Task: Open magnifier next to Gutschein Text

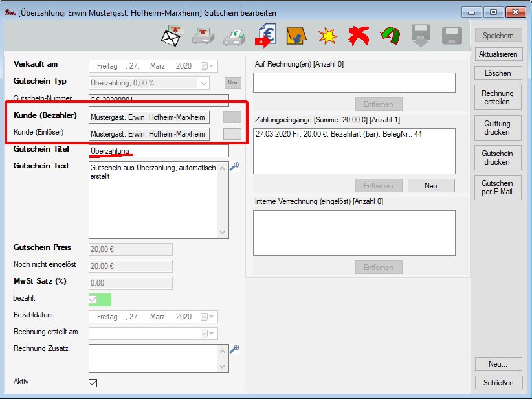Action: [x=235, y=166]
